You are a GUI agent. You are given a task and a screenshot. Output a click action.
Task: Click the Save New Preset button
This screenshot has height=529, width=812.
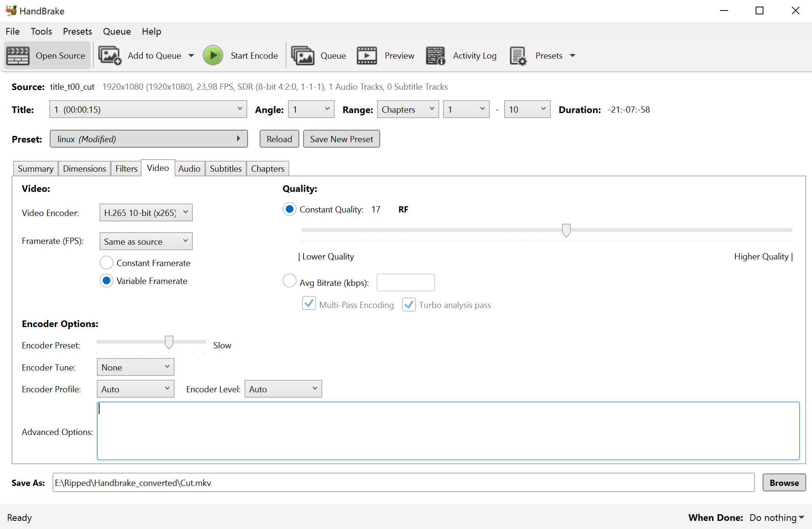[x=341, y=139]
